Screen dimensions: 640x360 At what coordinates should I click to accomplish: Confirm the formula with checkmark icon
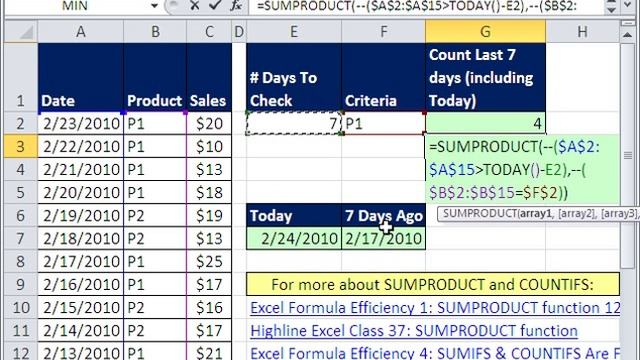tap(214, 5)
